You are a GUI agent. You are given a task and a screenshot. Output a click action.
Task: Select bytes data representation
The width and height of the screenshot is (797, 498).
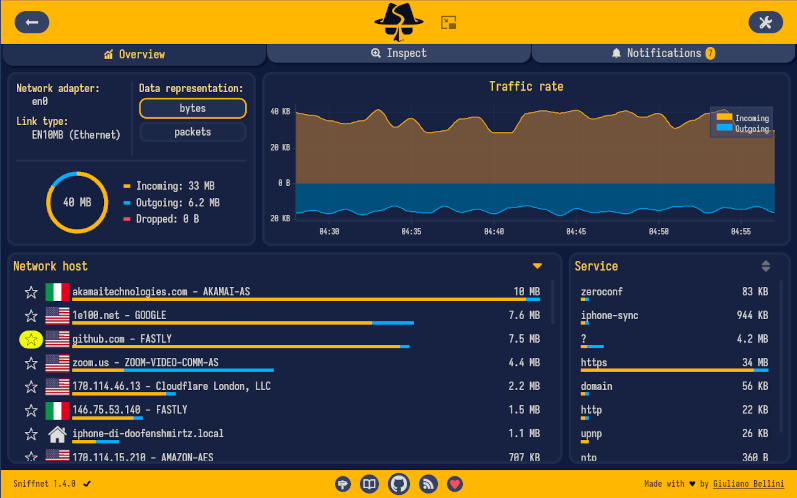[193, 108]
